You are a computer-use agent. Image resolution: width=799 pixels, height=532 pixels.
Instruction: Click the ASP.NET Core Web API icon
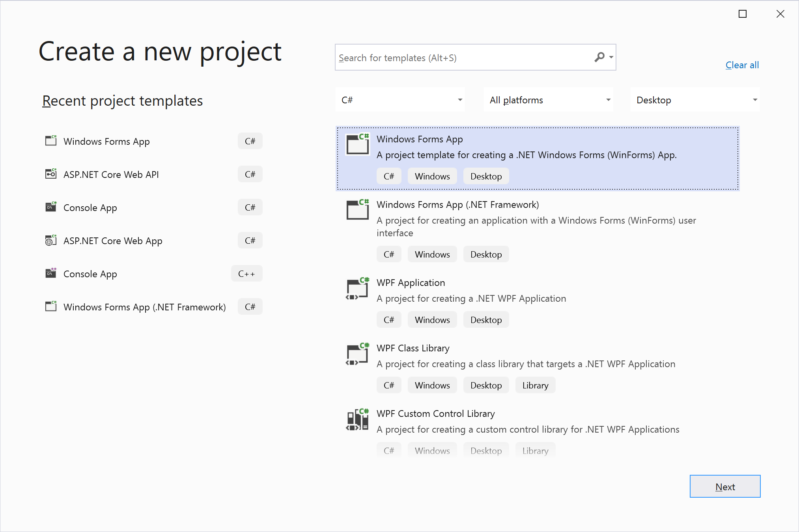coord(51,174)
